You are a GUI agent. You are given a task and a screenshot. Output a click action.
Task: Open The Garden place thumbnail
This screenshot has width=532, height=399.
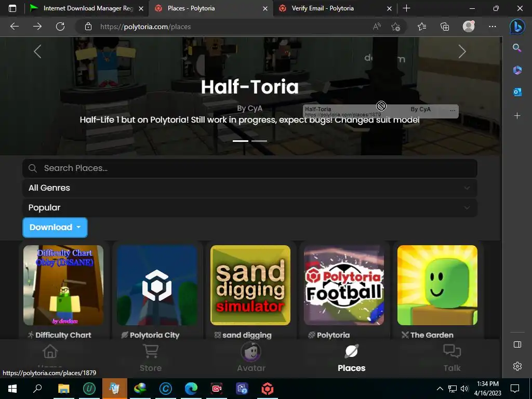tap(437, 285)
